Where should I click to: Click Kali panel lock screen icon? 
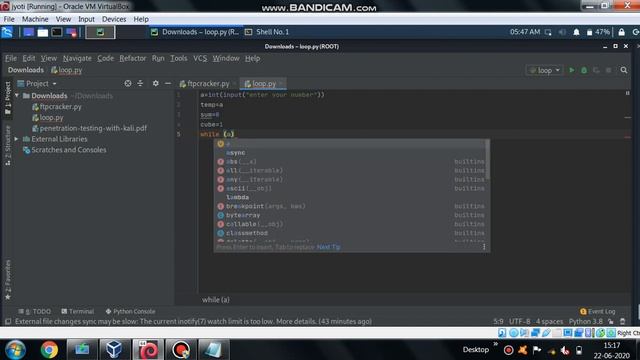pyautogui.click(x=621, y=32)
